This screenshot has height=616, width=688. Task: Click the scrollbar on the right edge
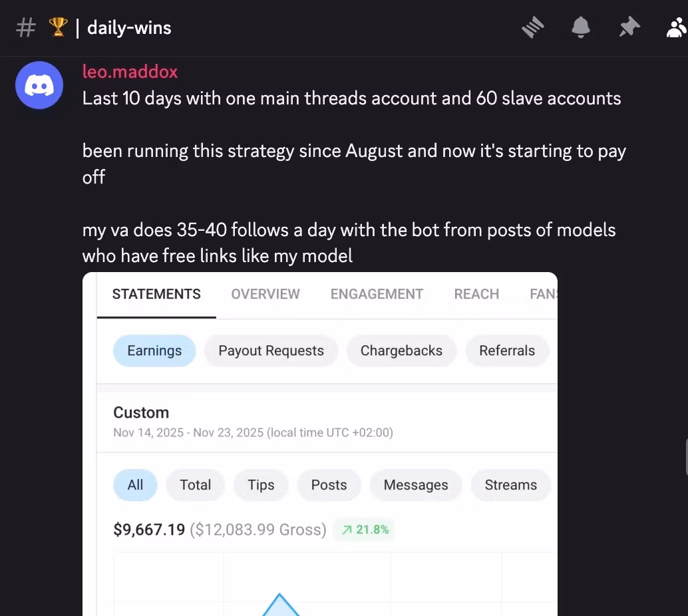click(x=685, y=457)
